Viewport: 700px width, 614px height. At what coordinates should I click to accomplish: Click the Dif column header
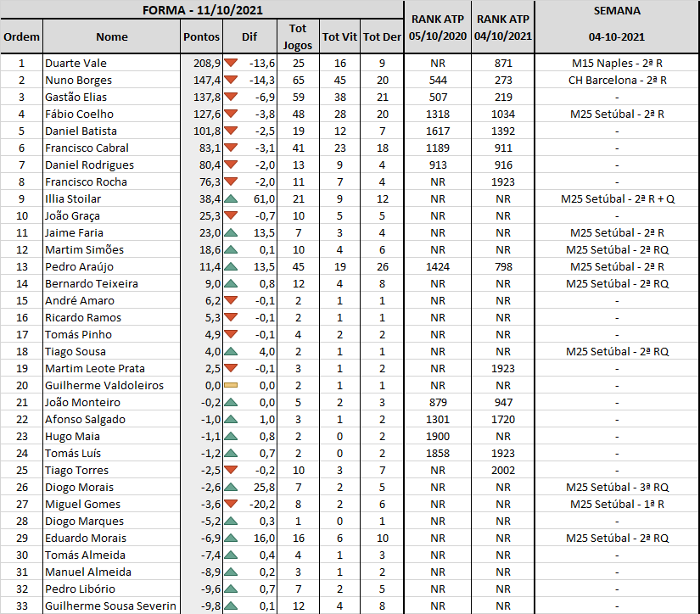click(249, 36)
